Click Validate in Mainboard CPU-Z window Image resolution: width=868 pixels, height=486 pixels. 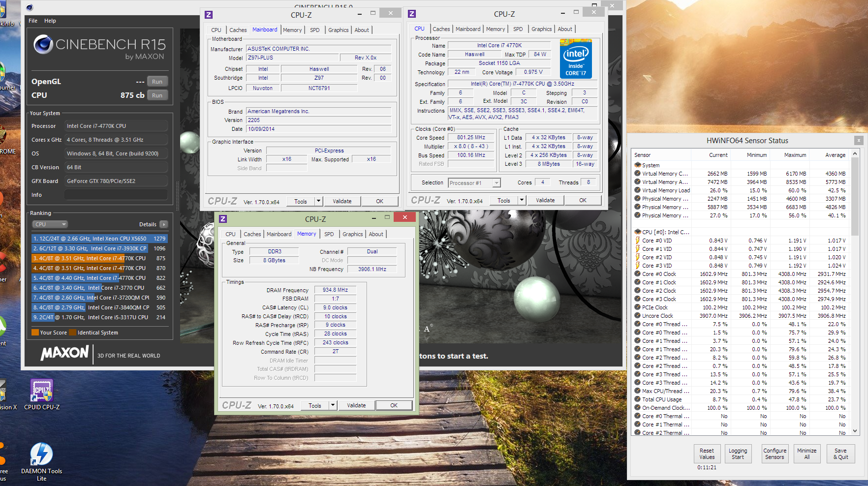(342, 201)
